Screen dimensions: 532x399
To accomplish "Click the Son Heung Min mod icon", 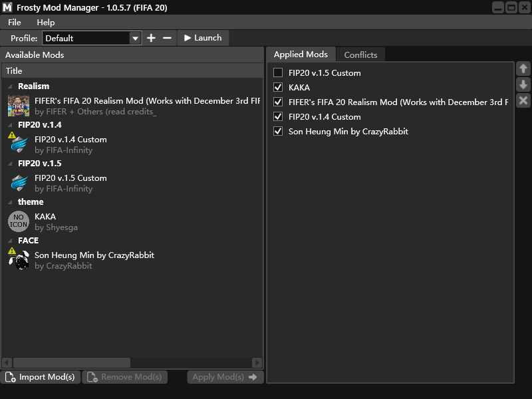I will [x=20, y=260].
